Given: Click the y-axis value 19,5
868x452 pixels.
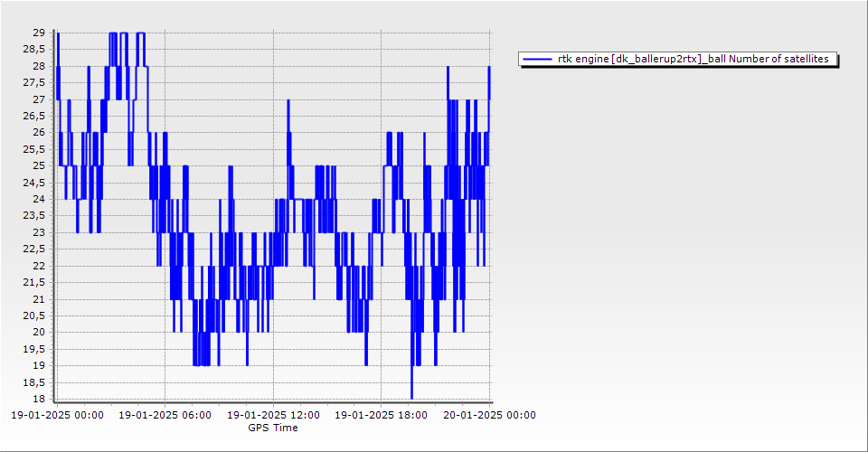Looking at the screenshot, I should pos(34,349).
